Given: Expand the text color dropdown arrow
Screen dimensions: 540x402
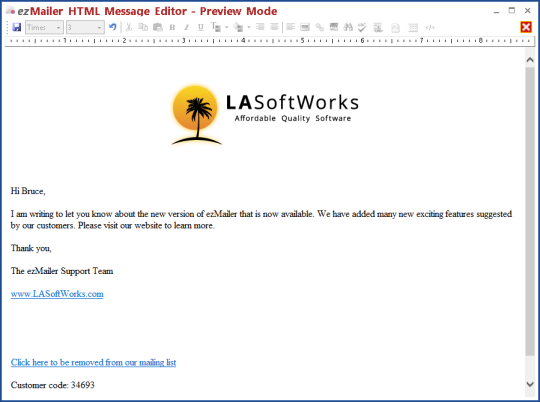Looking at the screenshot, I should (x=227, y=27).
